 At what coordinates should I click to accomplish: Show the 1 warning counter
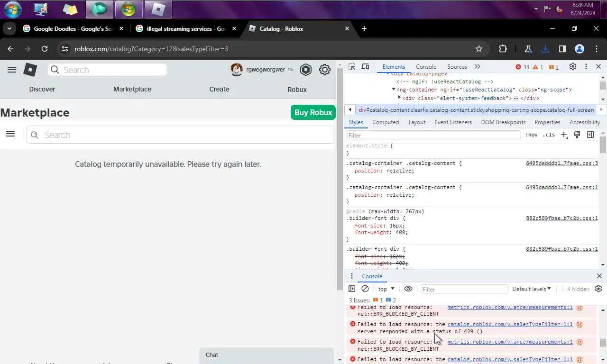(x=538, y=67)
